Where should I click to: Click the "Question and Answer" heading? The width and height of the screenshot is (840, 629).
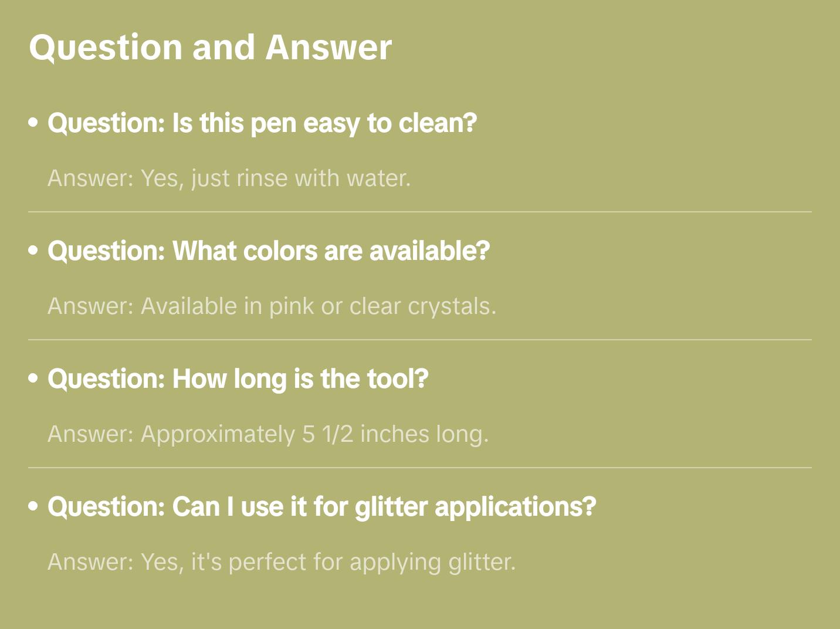210,47
